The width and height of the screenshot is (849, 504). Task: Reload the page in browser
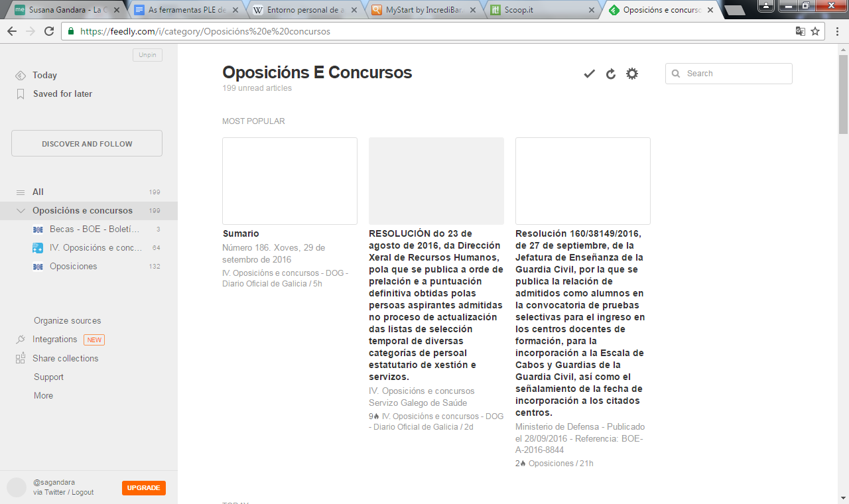(49, 31)
